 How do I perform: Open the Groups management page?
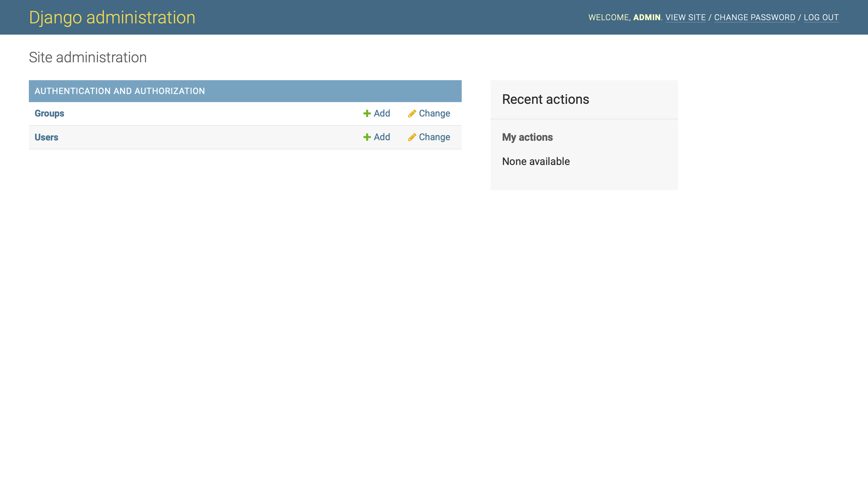tap(49, 113)
